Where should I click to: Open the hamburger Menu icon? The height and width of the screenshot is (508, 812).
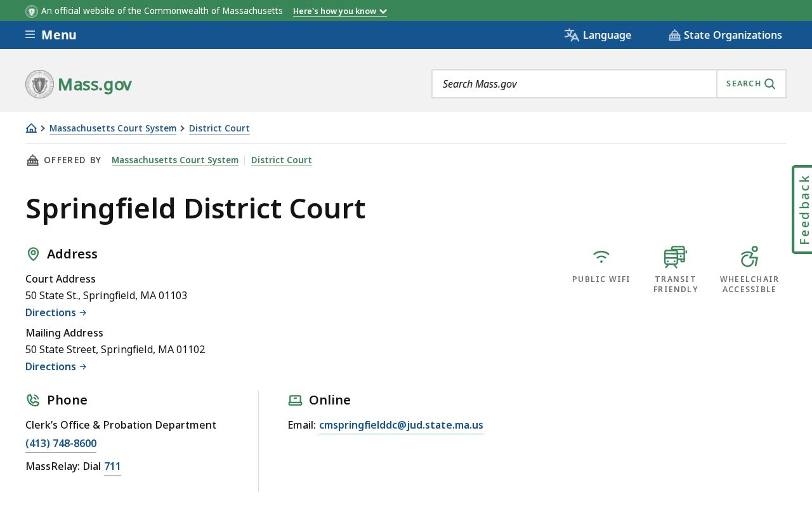[x=30, y=34]
